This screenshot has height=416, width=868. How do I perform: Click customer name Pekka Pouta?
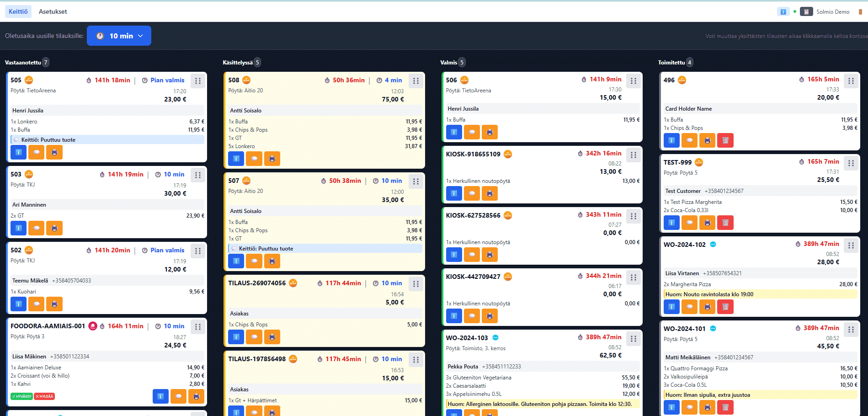click(x=463, y=367)
